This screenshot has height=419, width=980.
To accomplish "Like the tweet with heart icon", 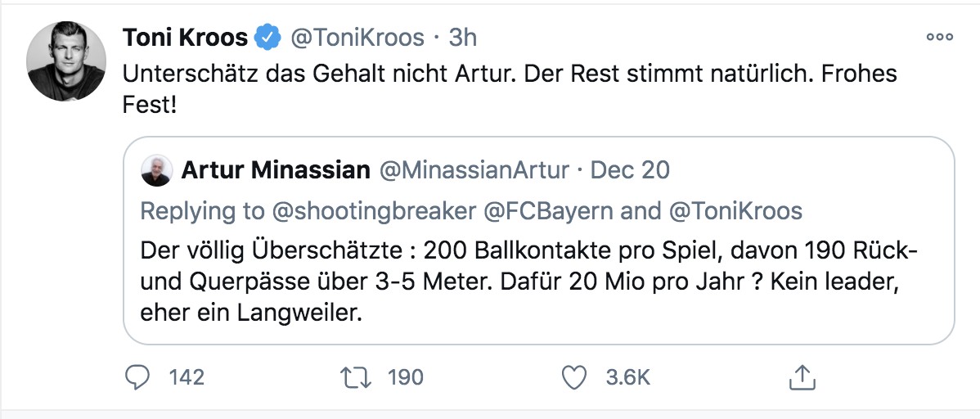I will [x=576, y=376].
